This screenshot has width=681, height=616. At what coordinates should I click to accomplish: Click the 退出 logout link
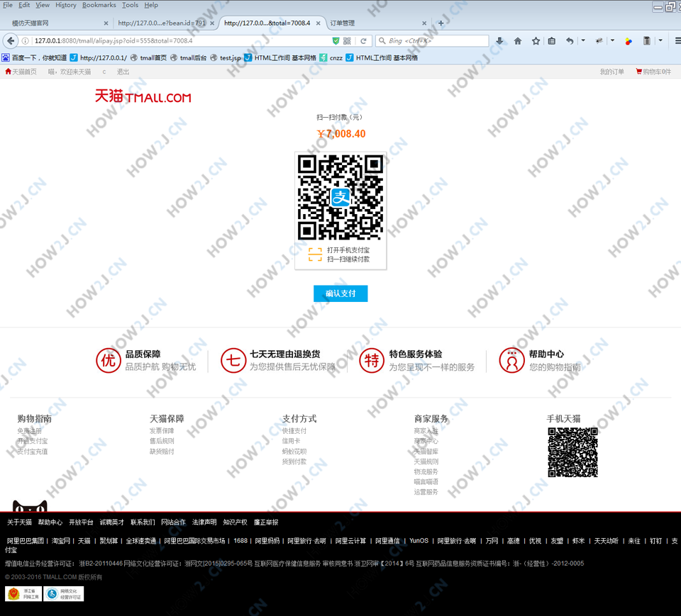[x=123, y=72]
